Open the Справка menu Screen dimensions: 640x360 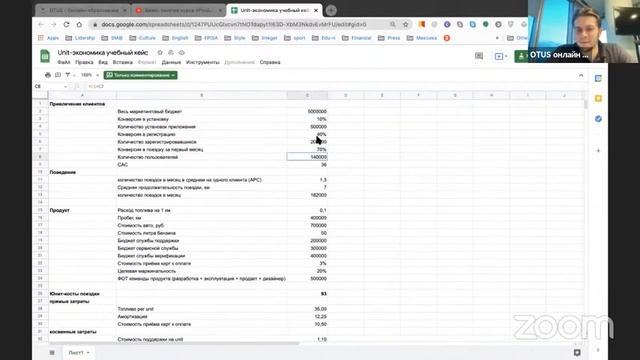pyautogui.click(x=270, y=62)
